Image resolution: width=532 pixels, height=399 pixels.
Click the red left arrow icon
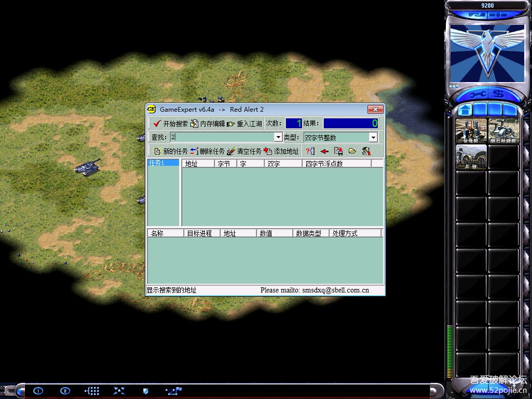click(324, 152)
